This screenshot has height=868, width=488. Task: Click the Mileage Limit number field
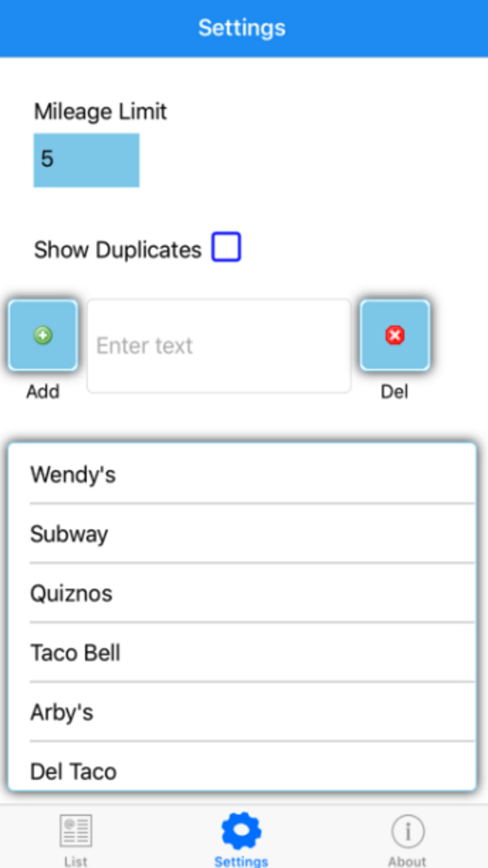[86, 160]
